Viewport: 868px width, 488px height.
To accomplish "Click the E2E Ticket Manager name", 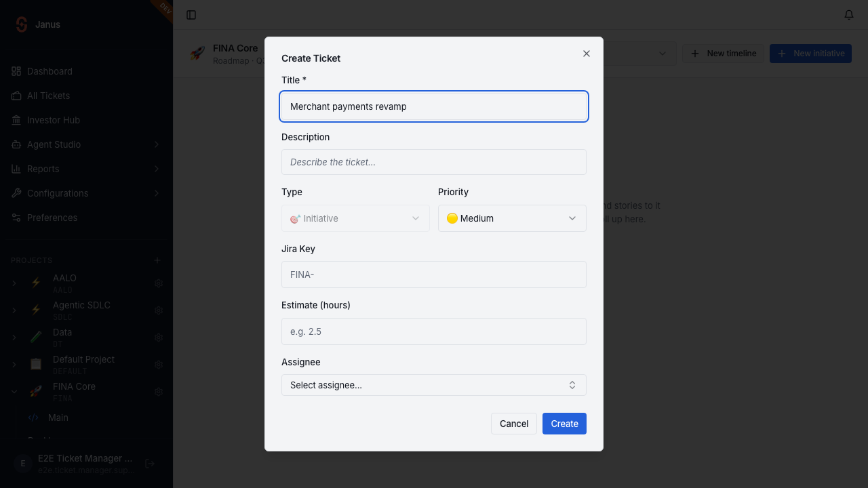I will pos(85,458).
